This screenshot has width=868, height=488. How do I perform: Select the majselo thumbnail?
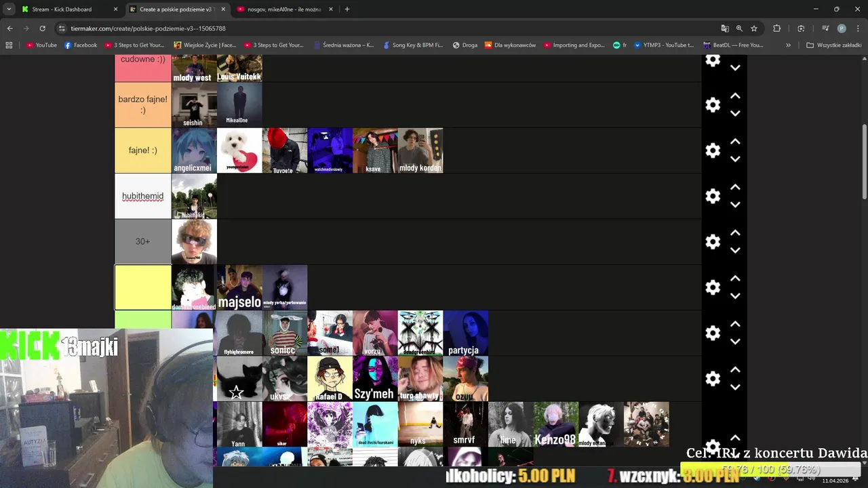[239, 287]
